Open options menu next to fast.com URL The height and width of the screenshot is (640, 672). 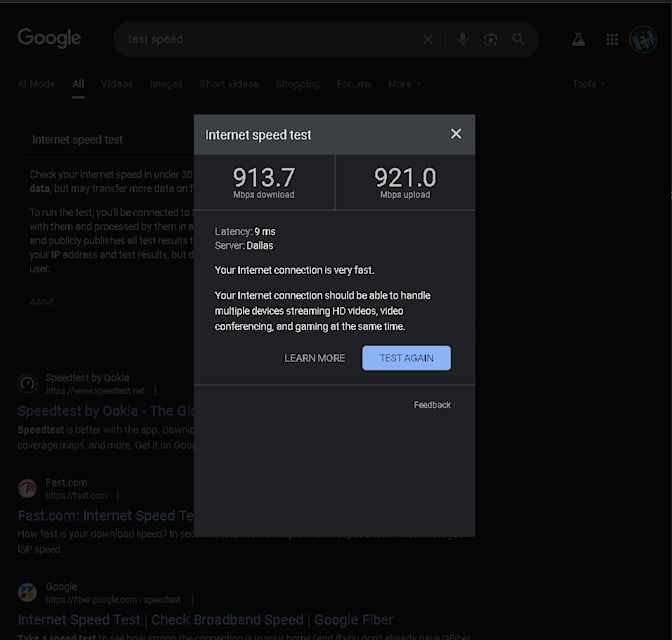(x=118, y=496)
